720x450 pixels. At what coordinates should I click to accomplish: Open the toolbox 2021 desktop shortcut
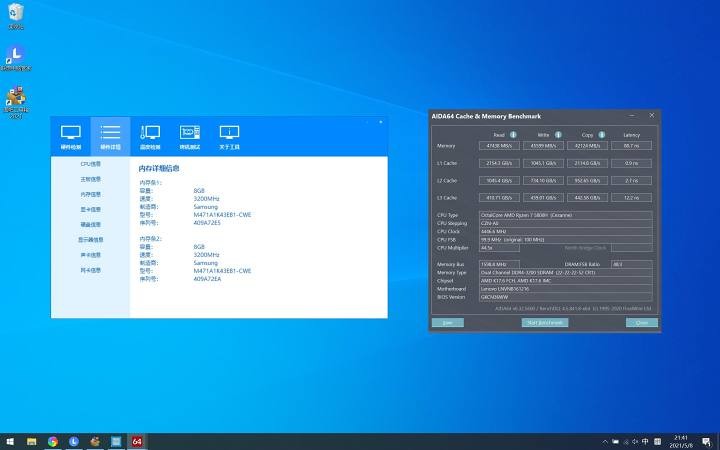click(x=16, y=102)
